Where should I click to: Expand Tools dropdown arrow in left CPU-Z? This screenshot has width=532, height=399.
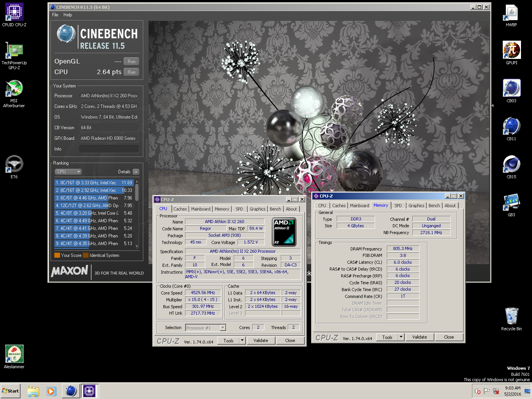click(x=242, y=340)
